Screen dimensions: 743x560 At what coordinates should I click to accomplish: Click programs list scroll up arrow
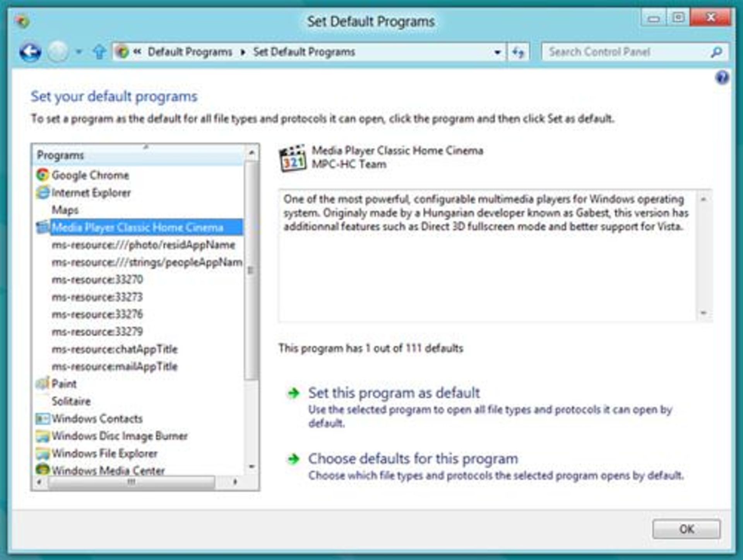[x=252, y=153]
